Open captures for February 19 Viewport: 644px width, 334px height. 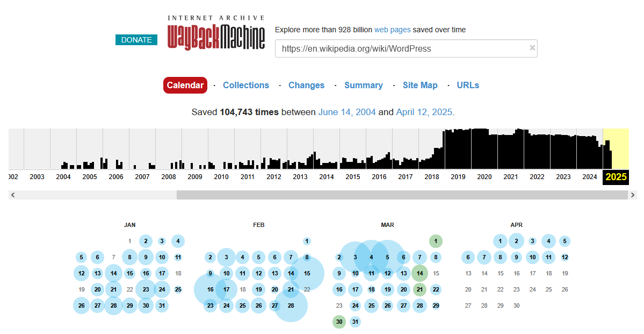click(x=259, y=289)
